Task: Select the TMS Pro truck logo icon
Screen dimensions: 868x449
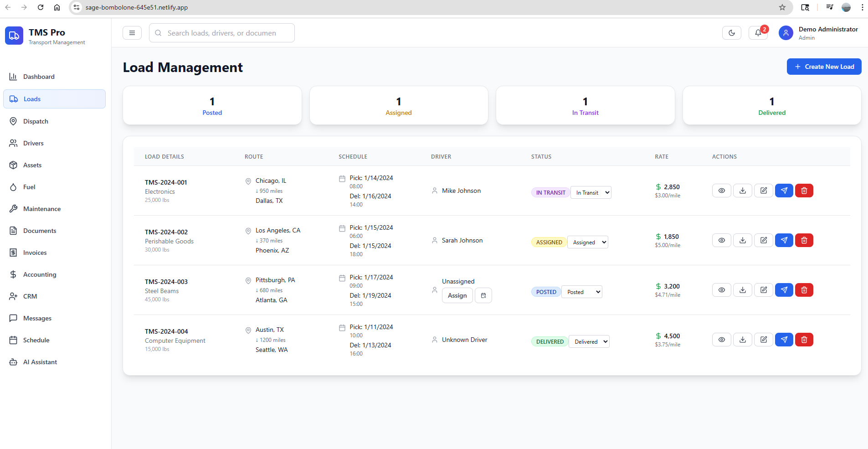Action: pos(14,35)
